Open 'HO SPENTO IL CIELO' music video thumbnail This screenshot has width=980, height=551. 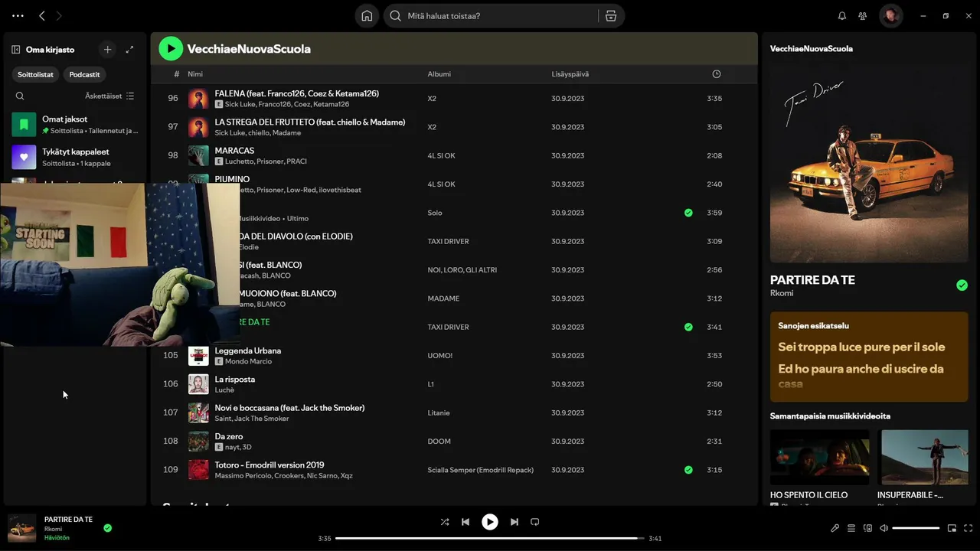819,457
